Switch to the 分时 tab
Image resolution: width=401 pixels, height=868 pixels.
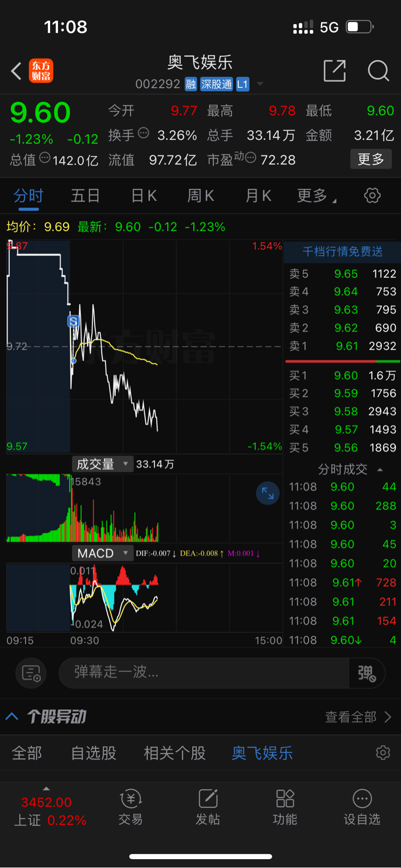(x=29, y=196)
